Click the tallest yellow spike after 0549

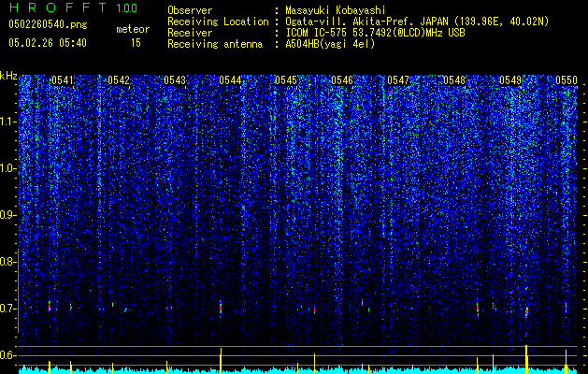[x=526, y=359]
